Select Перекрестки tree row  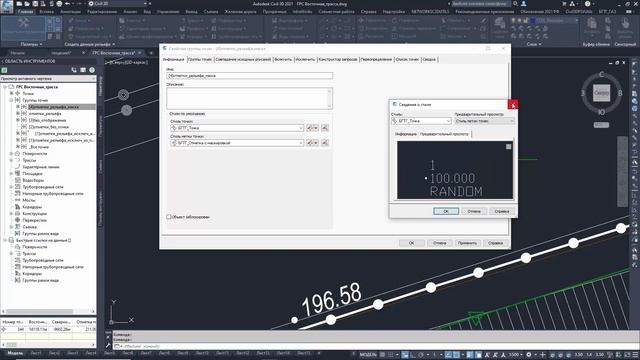[x=34, y=220]
